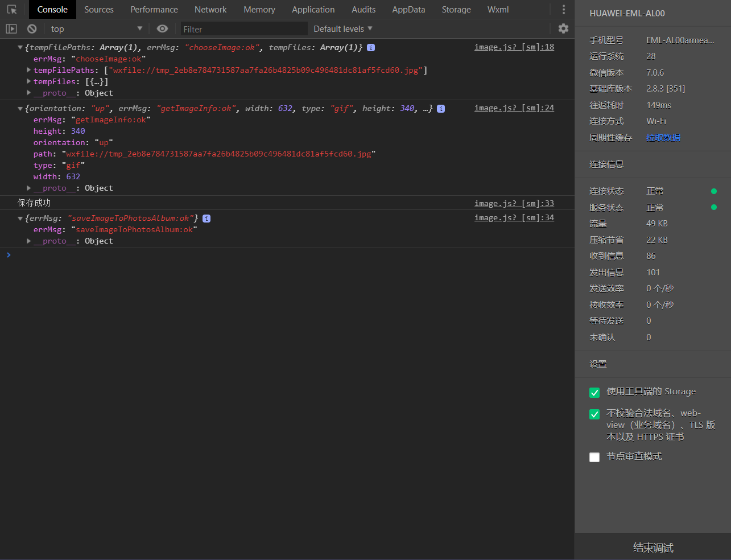Click the 手机型号 EML-AL00armea... value

680,40
